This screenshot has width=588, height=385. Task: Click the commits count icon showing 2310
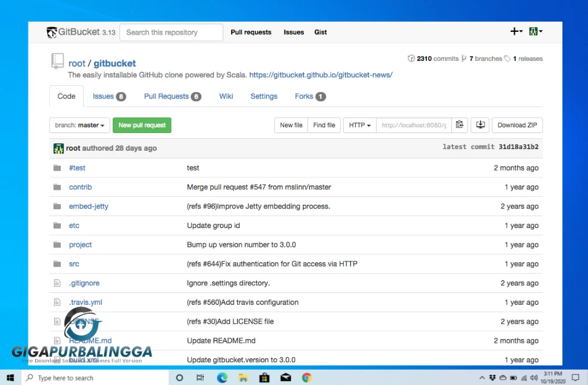click(x=411, y=58)
